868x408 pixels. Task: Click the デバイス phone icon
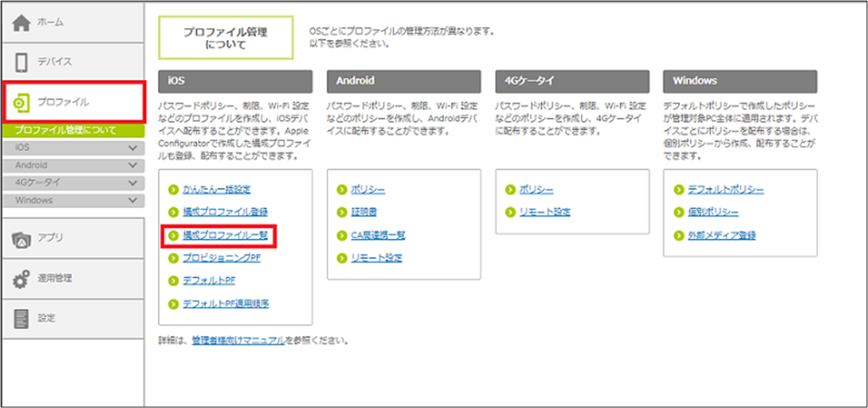click(x=22, y=62)
